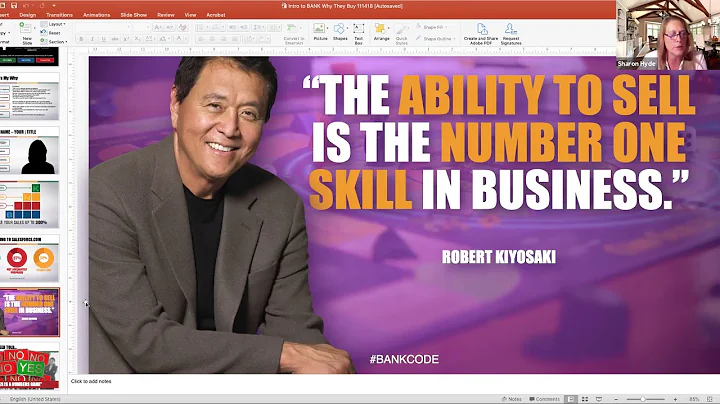The image size is (720, 404).
Task: Click the Increase Indent icon
Action: click(244, 28)
